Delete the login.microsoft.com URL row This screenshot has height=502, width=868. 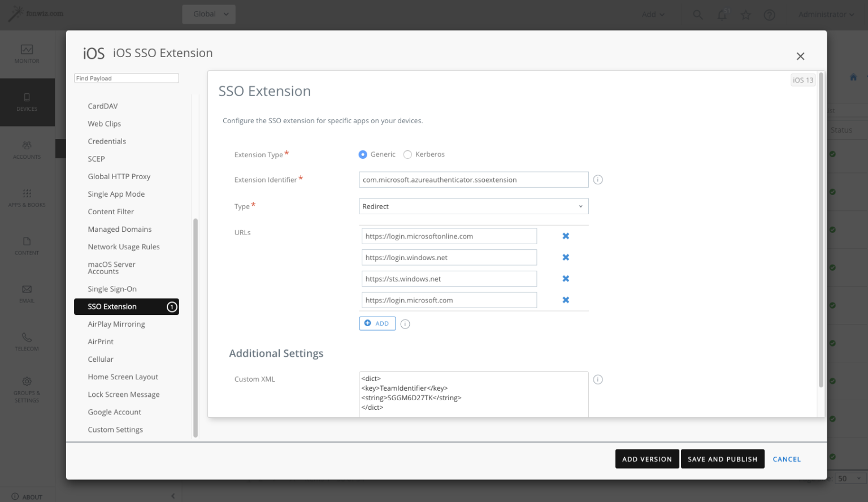[x=566, y=300]
